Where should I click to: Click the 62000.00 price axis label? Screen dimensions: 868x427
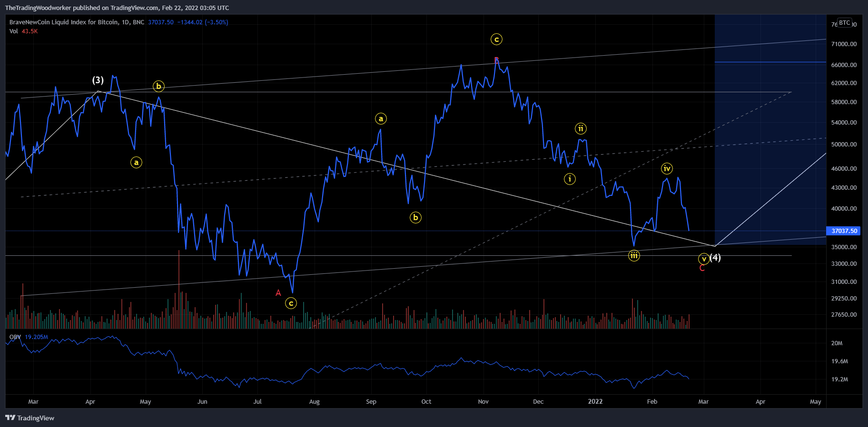click(x=844, y=83)
